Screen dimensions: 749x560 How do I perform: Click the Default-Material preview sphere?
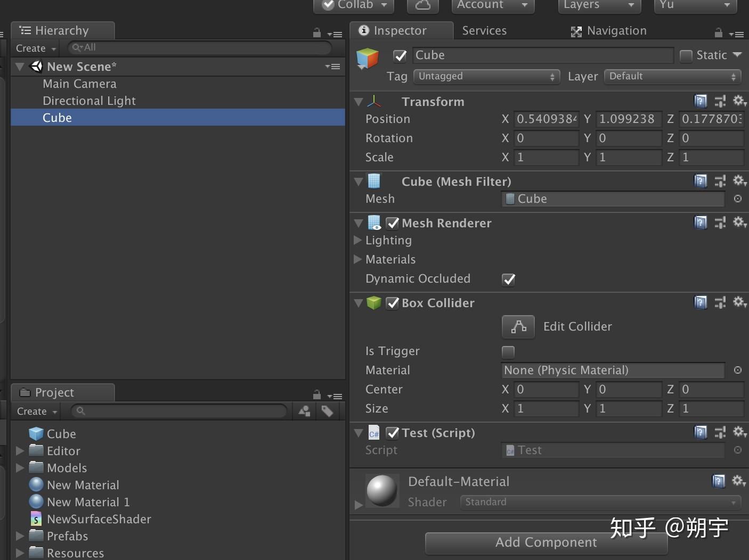pyautogui.click(x=381, y=490)
